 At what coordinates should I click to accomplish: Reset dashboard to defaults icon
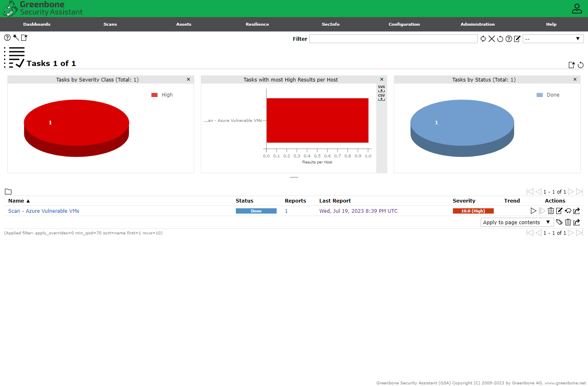click(581, 65)
